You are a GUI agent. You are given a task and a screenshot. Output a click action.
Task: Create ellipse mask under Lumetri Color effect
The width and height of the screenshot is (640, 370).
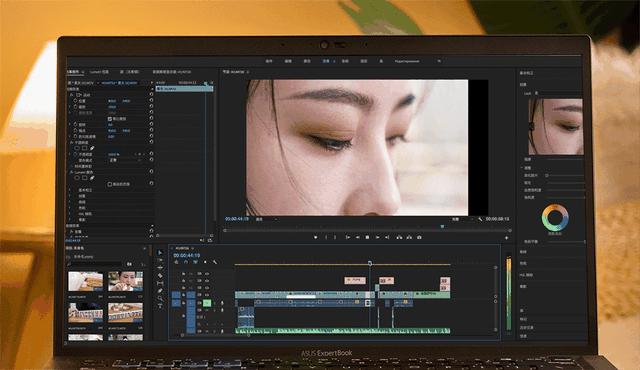(77, 178)
